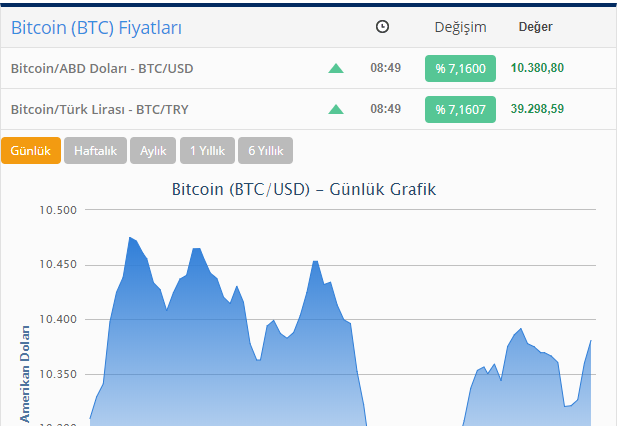Click the 08:49 time in BTC/USD row
Viewport: 618px width, 426px height.
coord(385,68)
